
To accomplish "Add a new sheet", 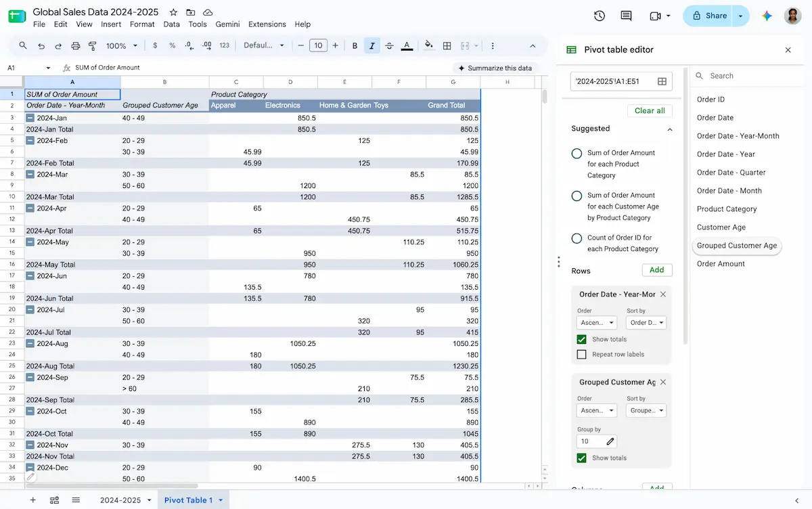I will tap(32, 500).
